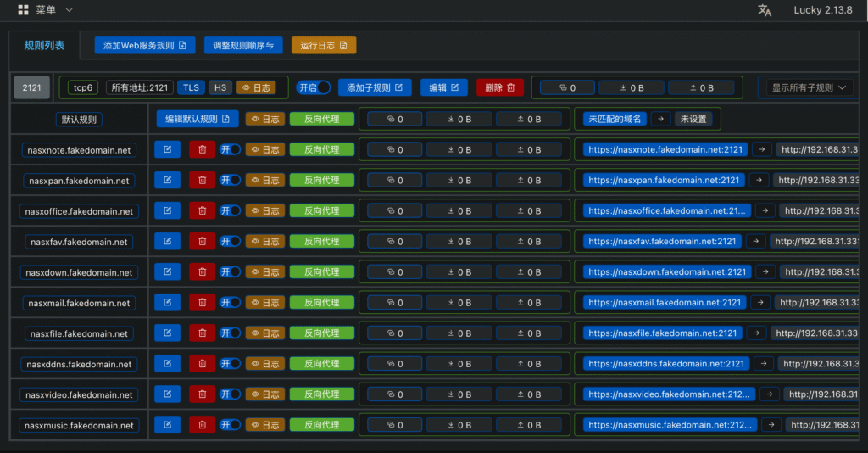This screenshot has width=868, height=453.
Task: Click edit icon for nasxfav.fakedomain.net rule
Action: (167, 242)
